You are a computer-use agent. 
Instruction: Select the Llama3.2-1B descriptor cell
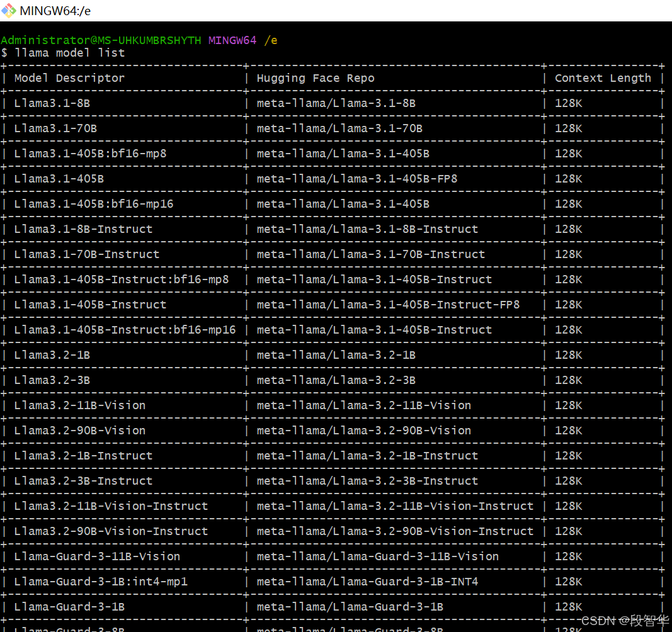pos(52,355)
